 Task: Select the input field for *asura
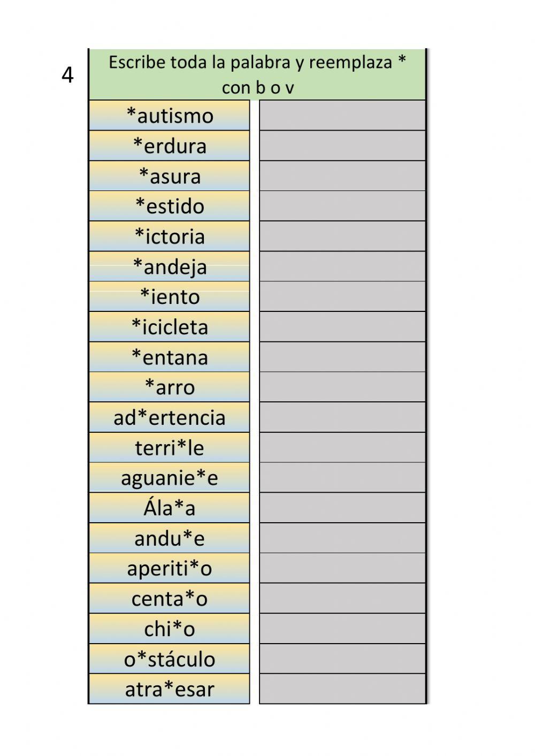coord(342,175)
